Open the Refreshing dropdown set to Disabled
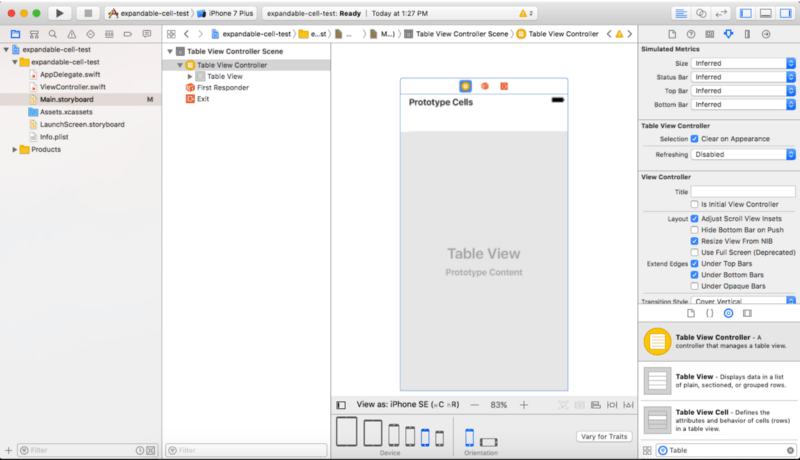 [742, 155]
